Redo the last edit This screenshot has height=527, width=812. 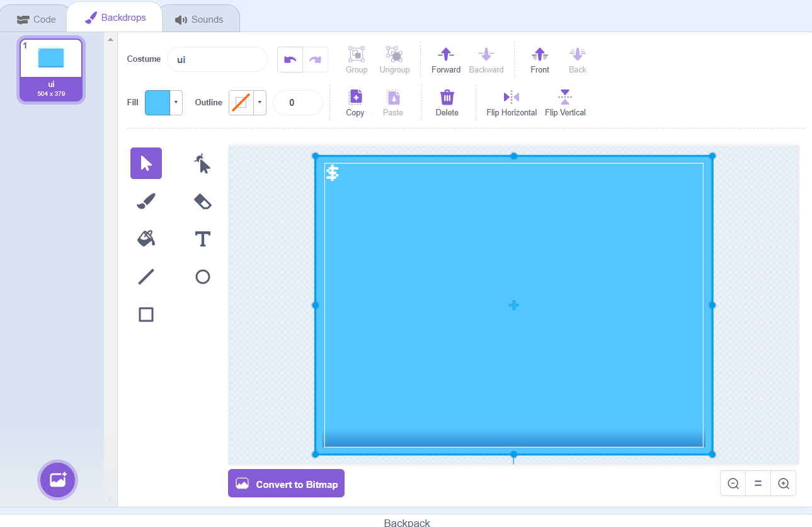pyautogui.click(x=315, y=59)
